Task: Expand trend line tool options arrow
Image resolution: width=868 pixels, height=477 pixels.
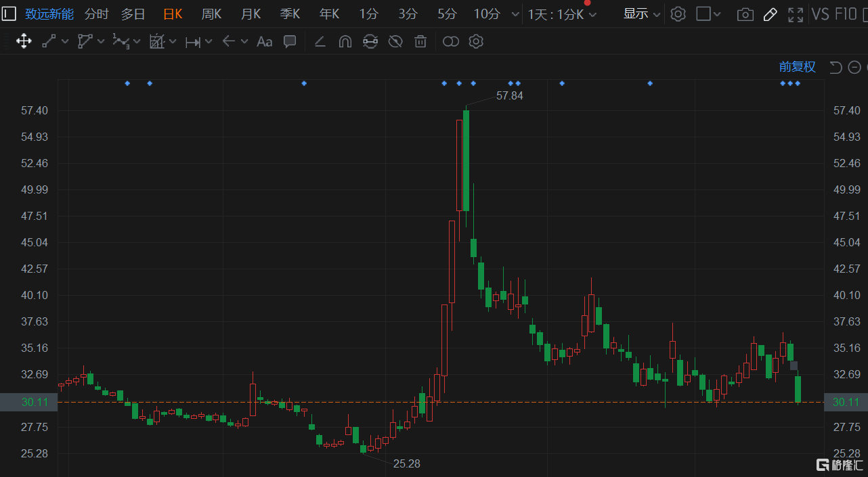Action: [65, 42]
